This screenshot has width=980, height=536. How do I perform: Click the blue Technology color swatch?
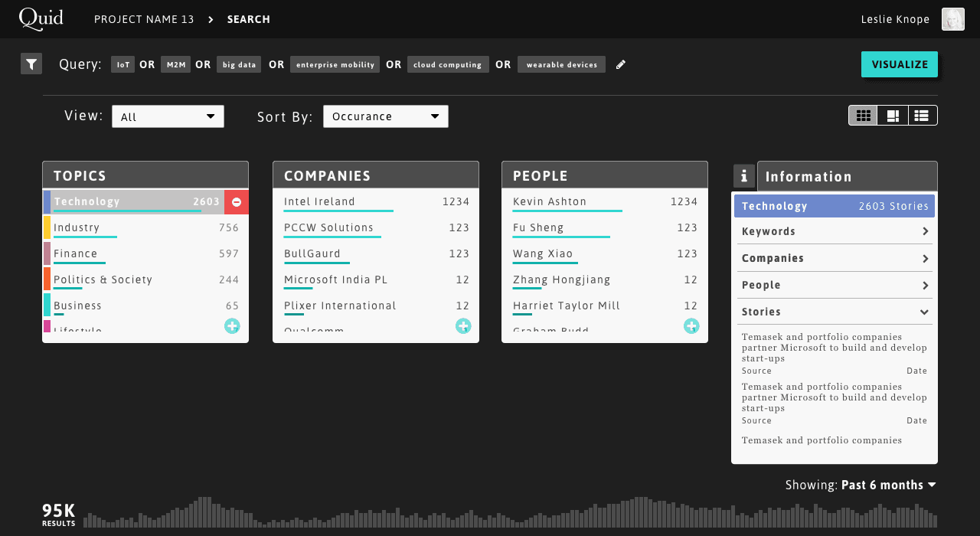pos(47,202)
